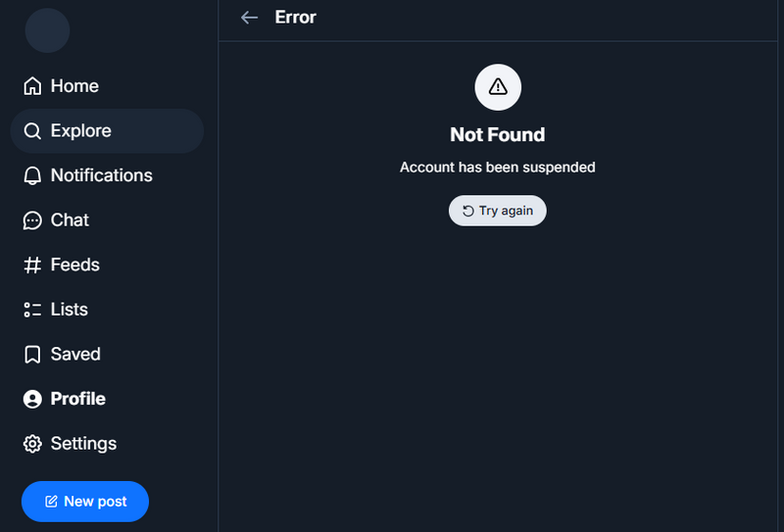Open the Chat text label
This screenshot has height=532, width=784.
pyautogui.click(x=70, y=220)
